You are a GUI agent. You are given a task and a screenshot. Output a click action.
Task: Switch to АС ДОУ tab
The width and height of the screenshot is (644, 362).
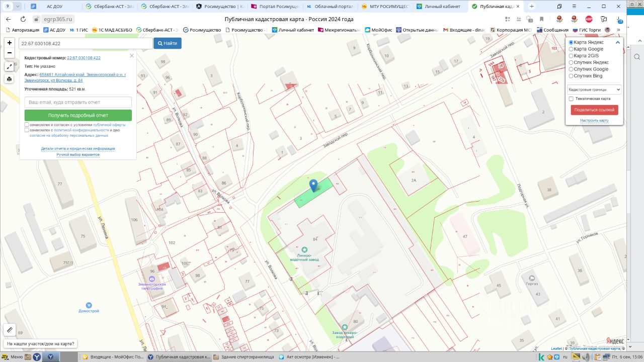pos(54,7)
